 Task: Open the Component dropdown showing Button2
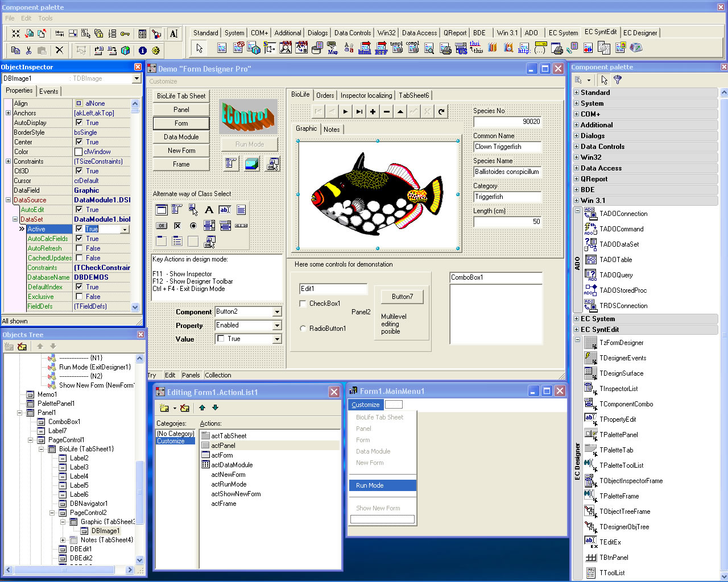tap(277, 311)
